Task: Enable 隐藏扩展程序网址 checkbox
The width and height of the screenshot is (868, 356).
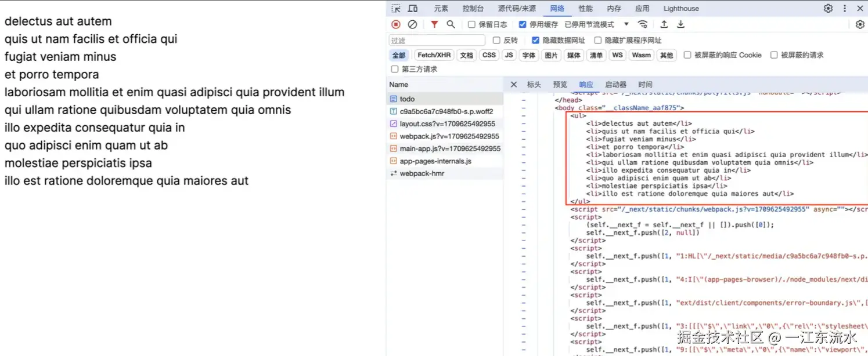Action: (597, 41)
